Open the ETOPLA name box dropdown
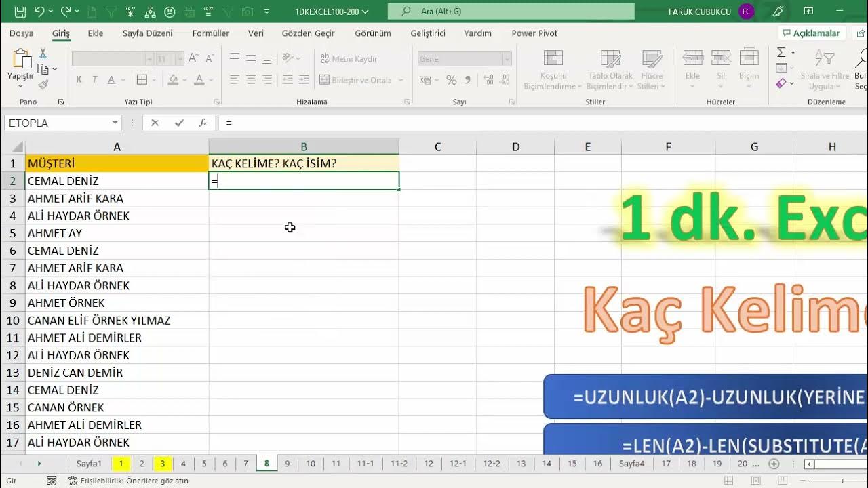The height and width of the screenshot is (488, 868). 115,123
